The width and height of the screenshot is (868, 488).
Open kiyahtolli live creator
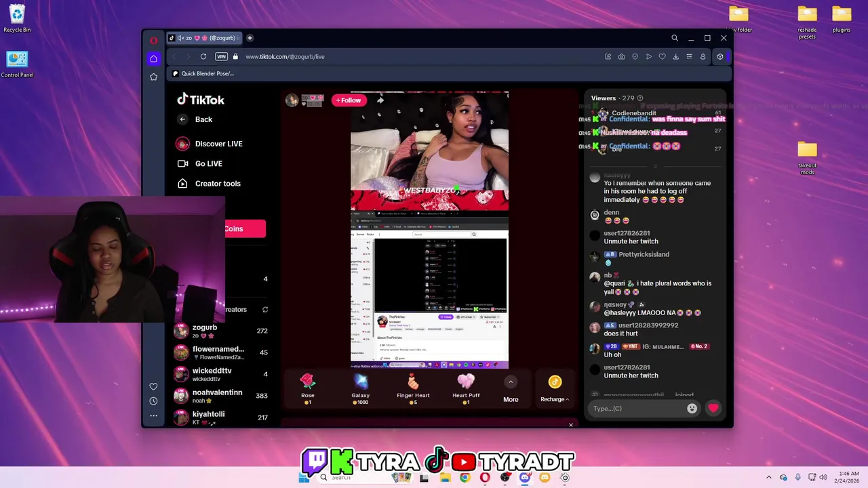coord(221,418)
